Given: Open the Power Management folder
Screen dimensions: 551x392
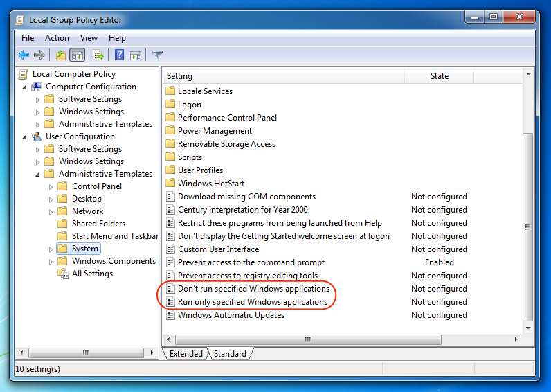Looking at the screenshot, I should tap(215, 131).
